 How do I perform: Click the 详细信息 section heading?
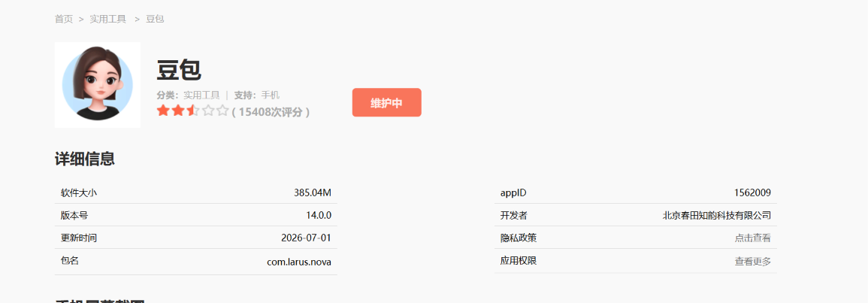85,159
